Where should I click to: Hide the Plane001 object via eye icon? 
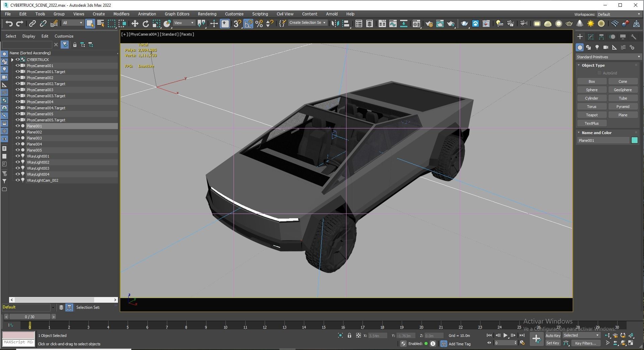(x=18, y=126)
